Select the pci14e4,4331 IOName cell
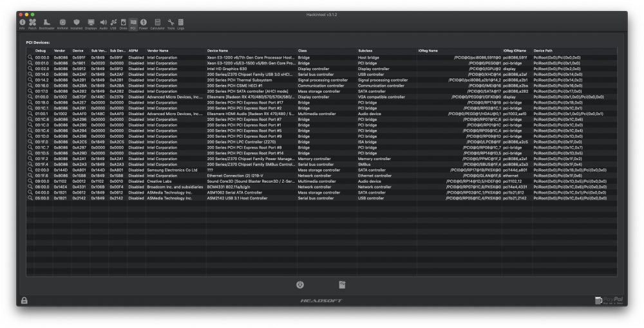 [515, 187]
